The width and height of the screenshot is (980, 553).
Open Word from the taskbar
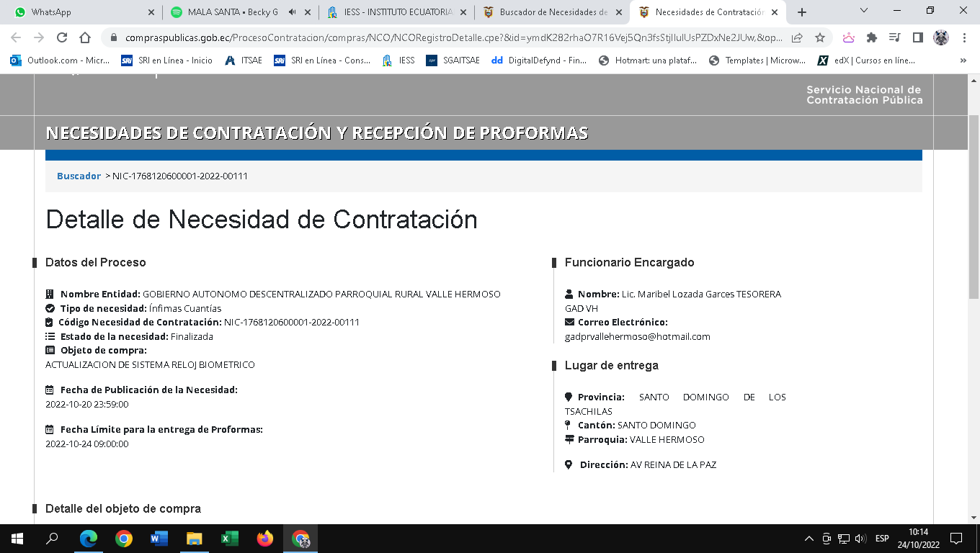coord(159,539)
